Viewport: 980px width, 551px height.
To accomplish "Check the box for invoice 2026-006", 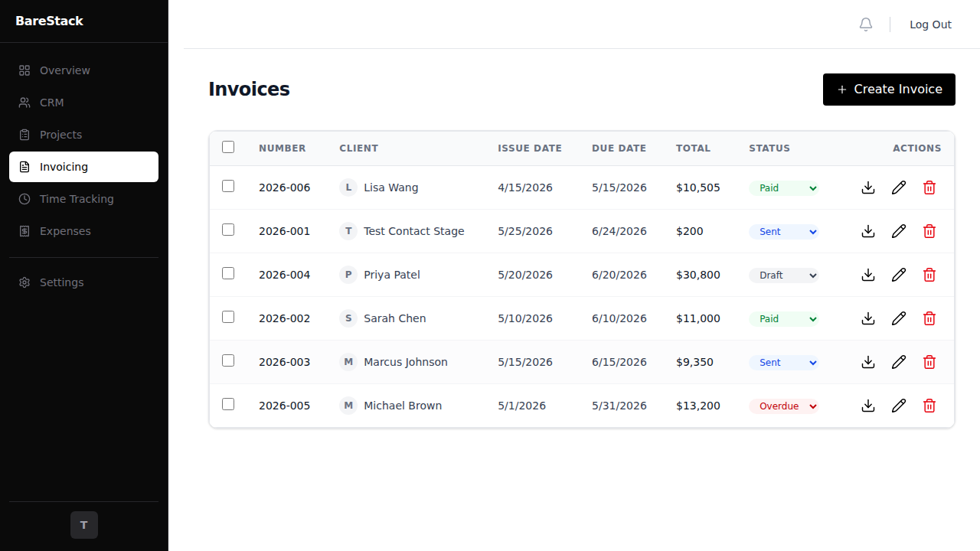I will click(x=228, y=186).
